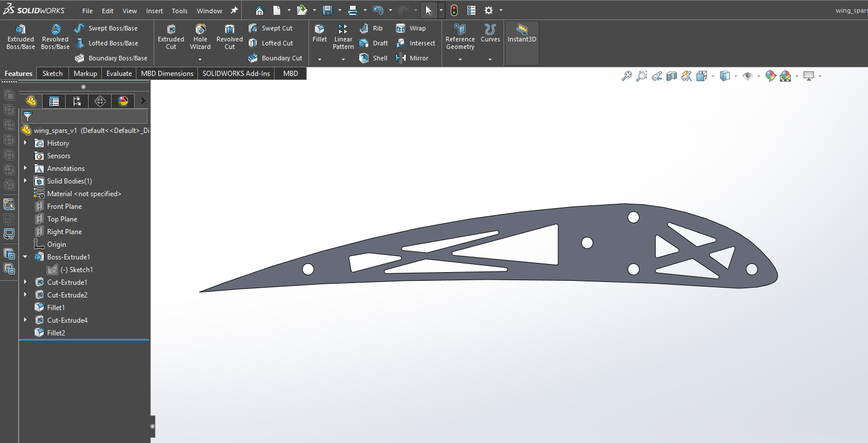Open the Tools menu
The width and height of the screenshot is (868, 443).
click(x=180, y=11)
